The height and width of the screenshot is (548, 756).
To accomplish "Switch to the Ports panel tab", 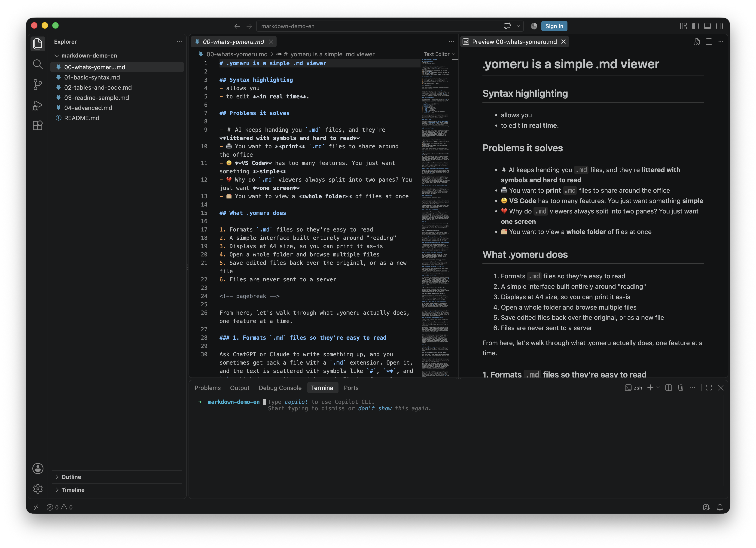I will coord(351,388).
